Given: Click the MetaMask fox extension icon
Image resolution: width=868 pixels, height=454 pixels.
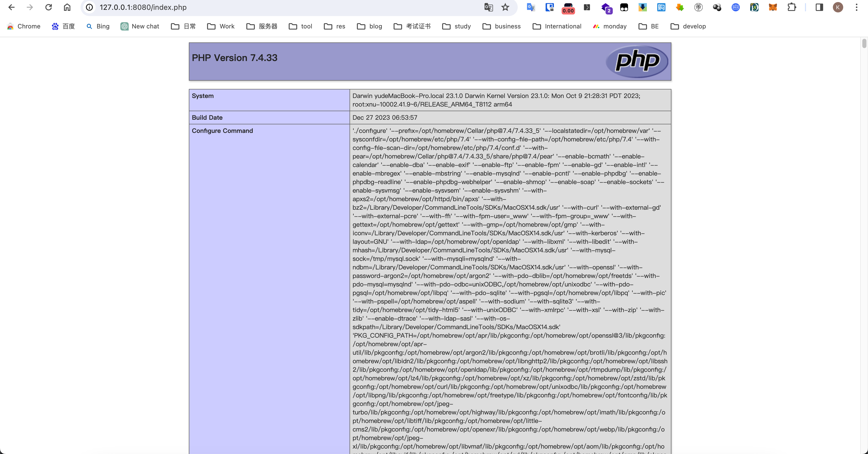Looking at the screenshot, I should click(x=773, y=7).
